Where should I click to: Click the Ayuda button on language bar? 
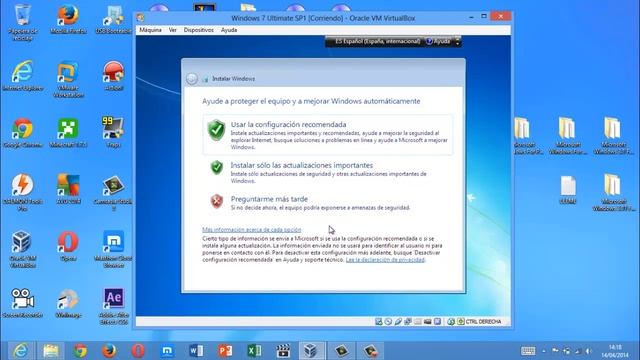438,41
